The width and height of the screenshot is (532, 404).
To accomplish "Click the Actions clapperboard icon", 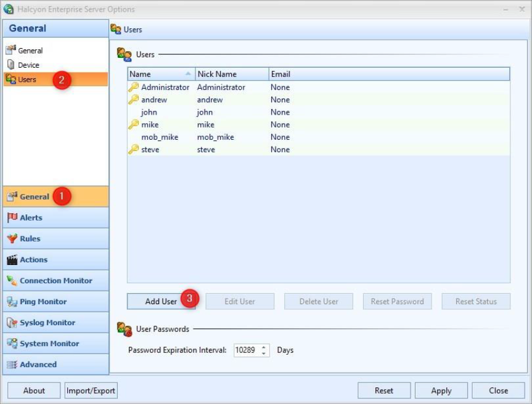I will point(12,260).
